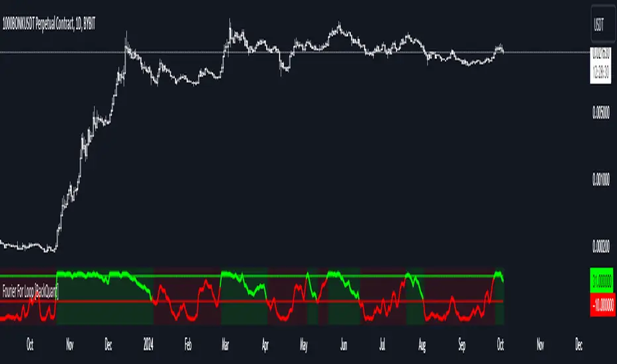Click the Aug label on time axis
617x364 pixels.
pyautogui.click(x=422, y=345)
